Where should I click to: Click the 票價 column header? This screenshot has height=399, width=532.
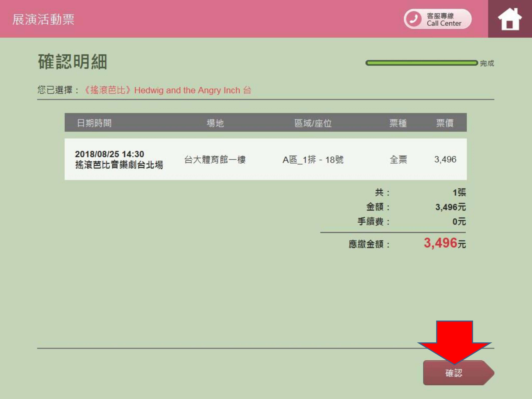(x=445, y=123)
